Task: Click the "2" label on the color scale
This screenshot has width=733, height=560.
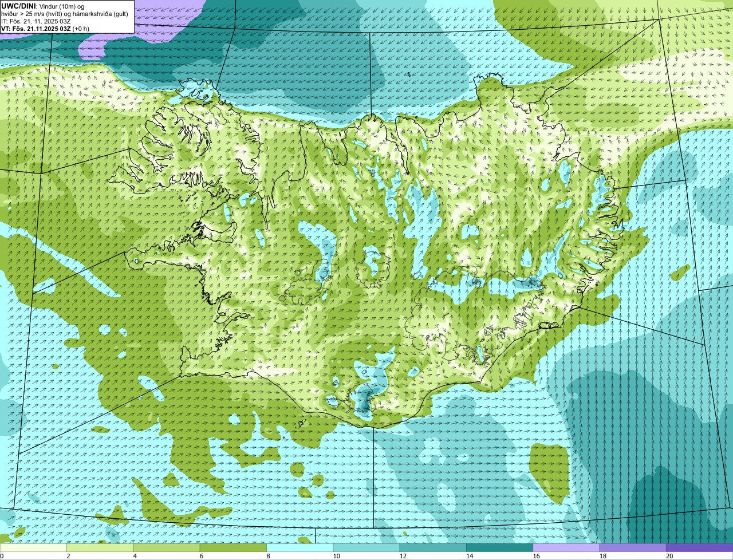Action: click(x=68, y=556)
